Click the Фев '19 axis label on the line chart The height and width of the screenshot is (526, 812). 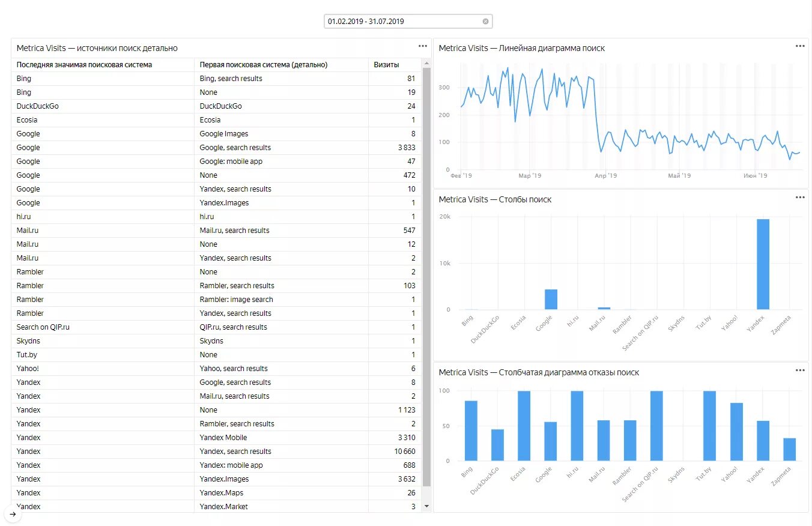[460, 175]
